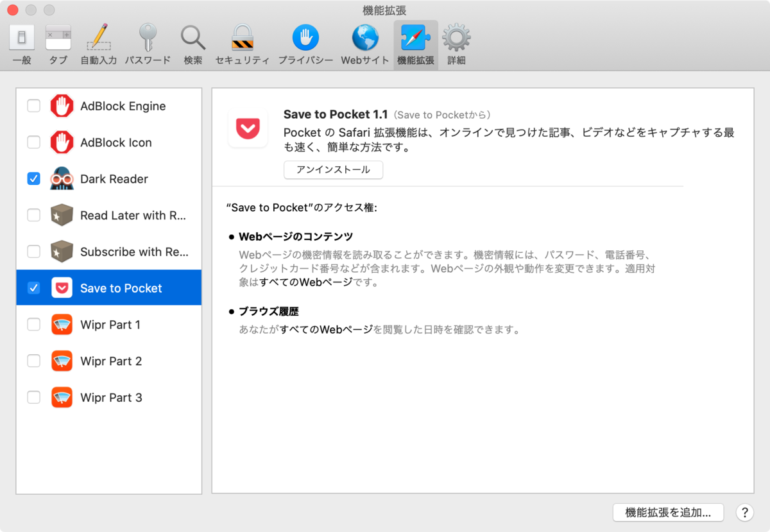The height and width of the screenshot is (532, 770).
Task: Enable the Wipr Part 3 checkbox
Action: click(x=33, y=398)
